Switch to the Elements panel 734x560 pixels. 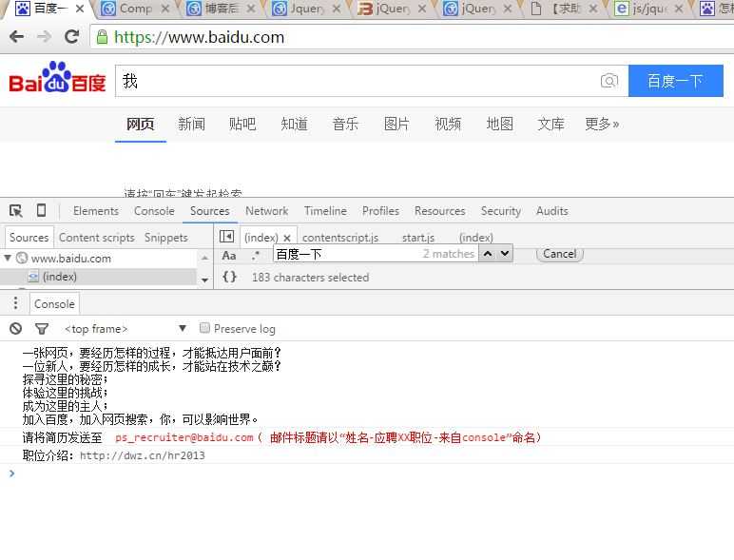[95, 211]
